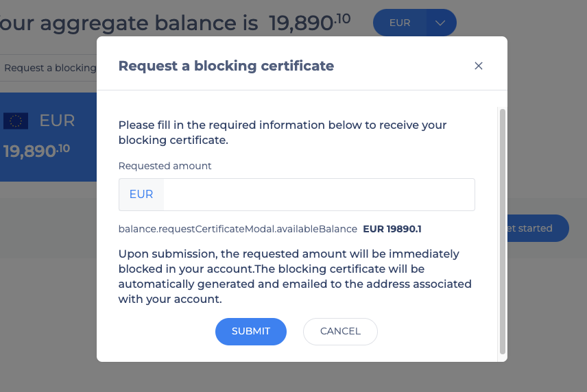Click the European Union flag icon
Viewport: 587px width, 392px height.
point(16,121)
